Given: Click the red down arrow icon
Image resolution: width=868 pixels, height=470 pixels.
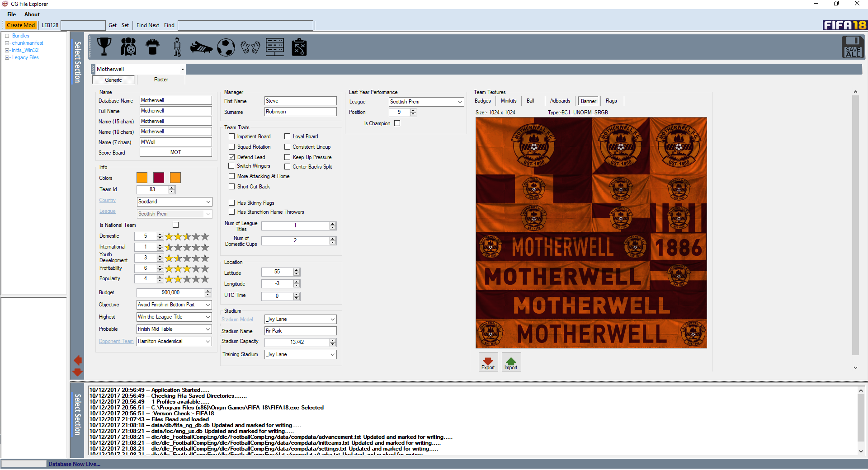Looking at the screenshot, I should 78,372.
